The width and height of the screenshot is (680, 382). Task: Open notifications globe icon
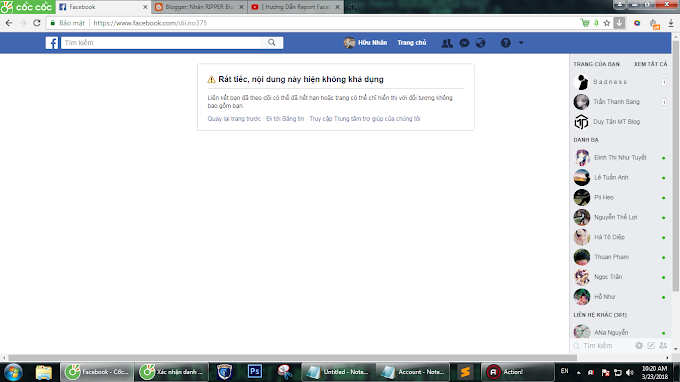coord(481,43)
